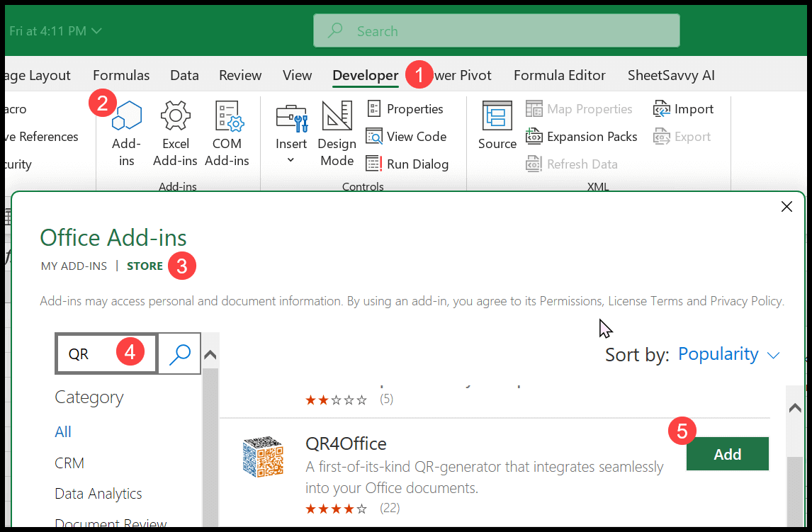Switch to the Developer ribbon tab
Image resolution: width=812 pixels, height=532 pixels.
(x=365, y=75)
